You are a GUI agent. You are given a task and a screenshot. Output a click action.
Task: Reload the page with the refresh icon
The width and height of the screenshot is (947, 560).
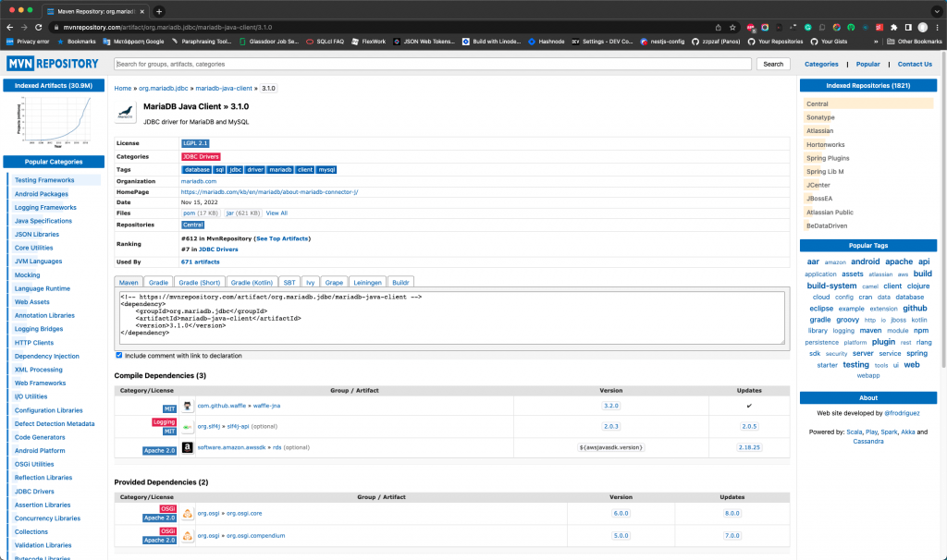[38, 27]
